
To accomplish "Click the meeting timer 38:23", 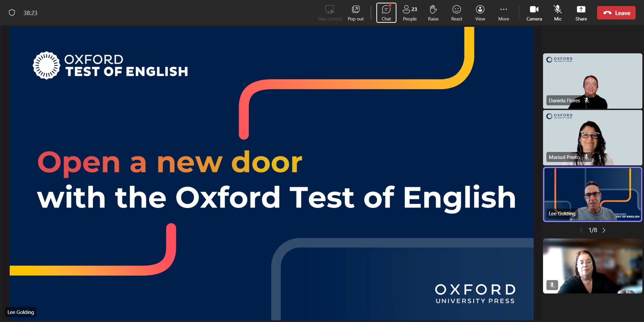I will (30, 13).
